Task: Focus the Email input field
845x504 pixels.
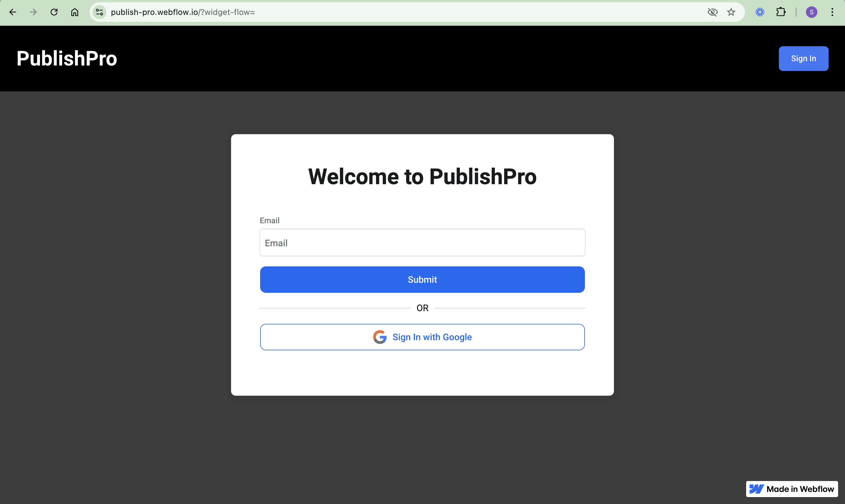Action: (x=422, y=243)
